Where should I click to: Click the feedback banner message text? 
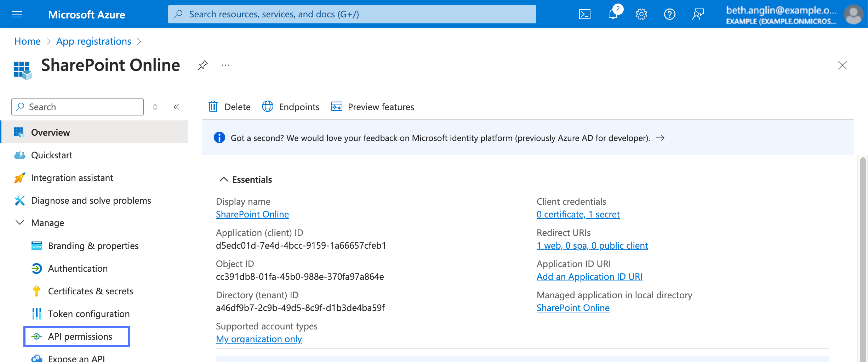[x=440, y=138]
